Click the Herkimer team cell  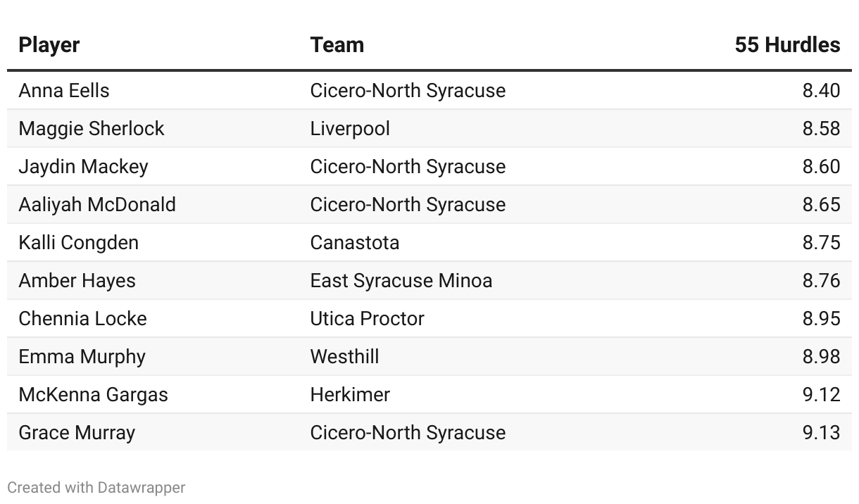click(x=350, y=394)
